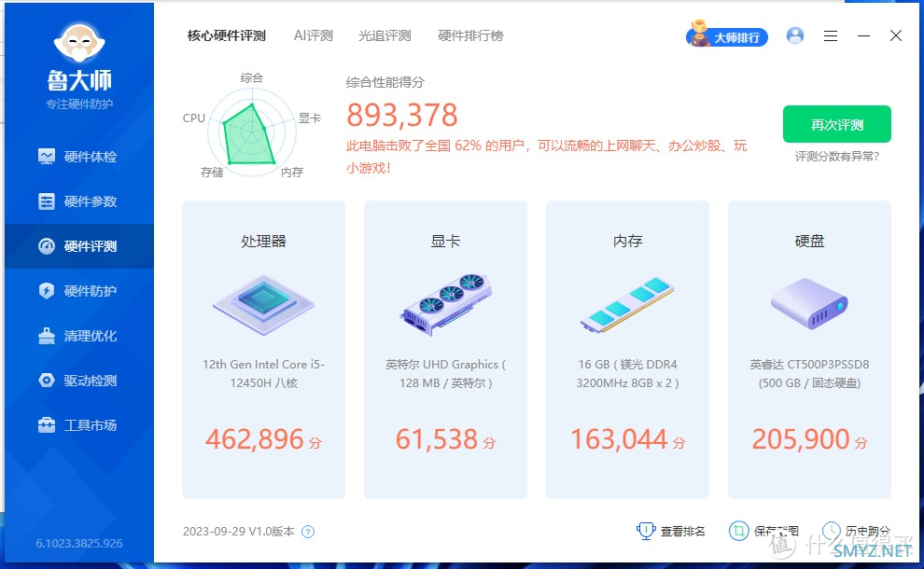Click the version number 6.1023.3825.926
The image size is (924, 569).
click(79, 544)
